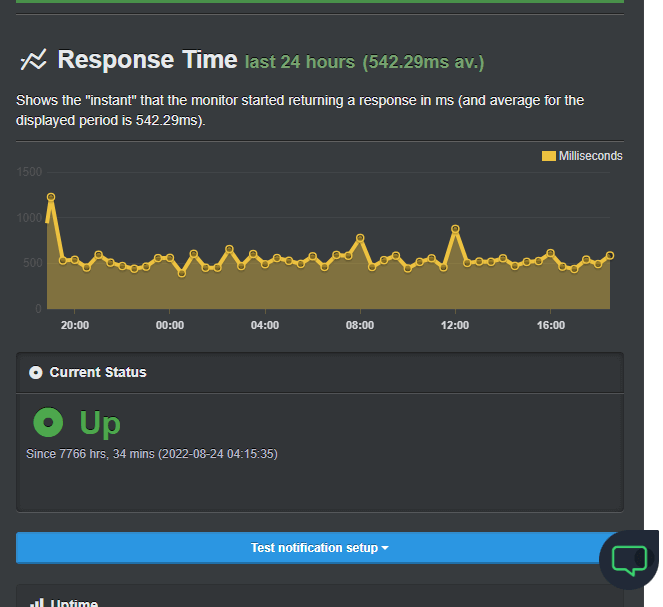Click the Current Status radio dot icon

[x=36, y=372]
